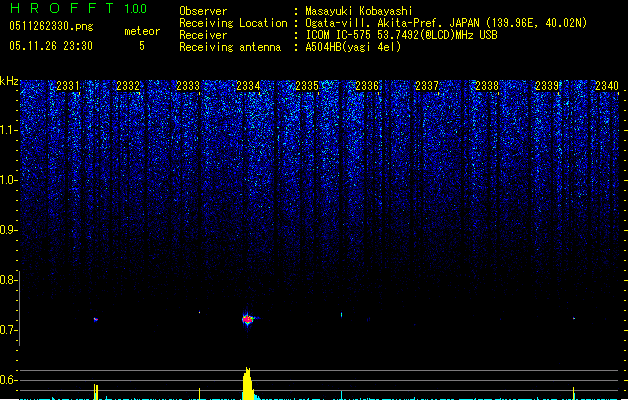
Task: Click the meteor count value 5
Action: pos(141,45)
